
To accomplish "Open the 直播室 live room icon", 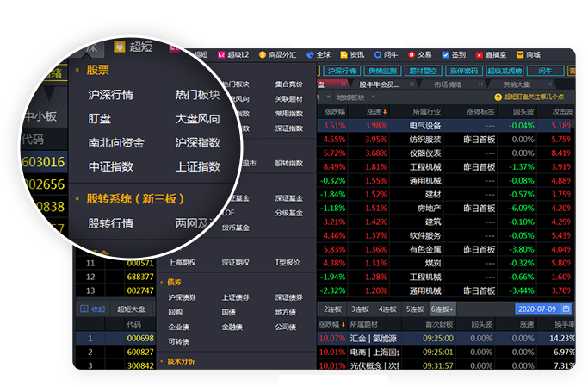I will 479,55.
